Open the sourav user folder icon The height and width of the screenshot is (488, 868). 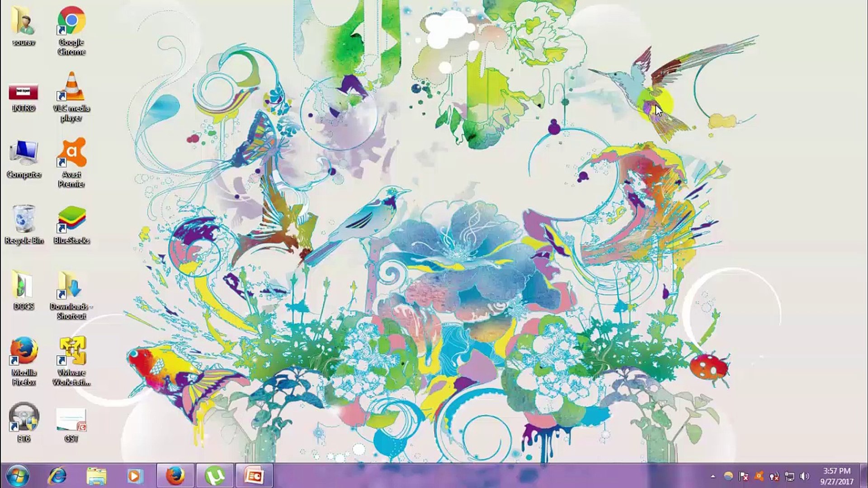click(24, 26)
